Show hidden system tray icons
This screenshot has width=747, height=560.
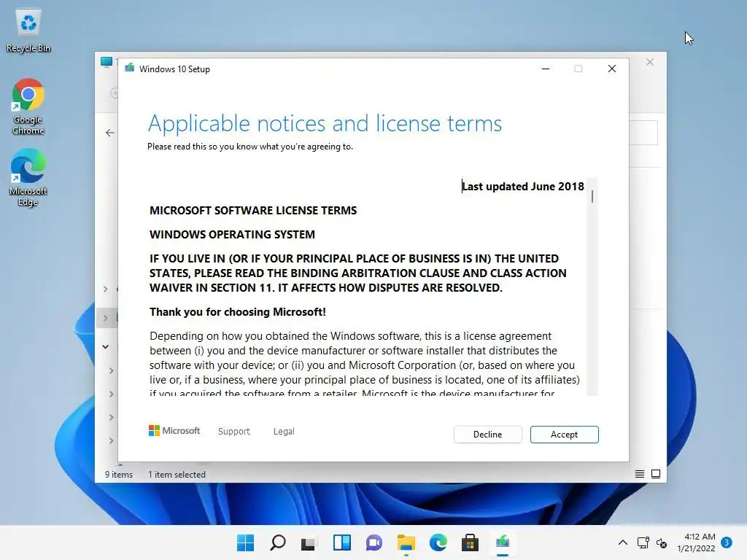tap(623, 542)
